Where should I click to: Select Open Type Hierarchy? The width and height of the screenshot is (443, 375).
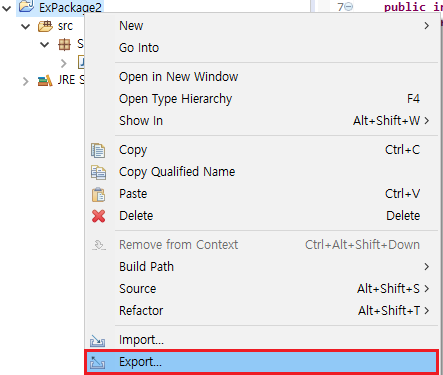[262, 99]
